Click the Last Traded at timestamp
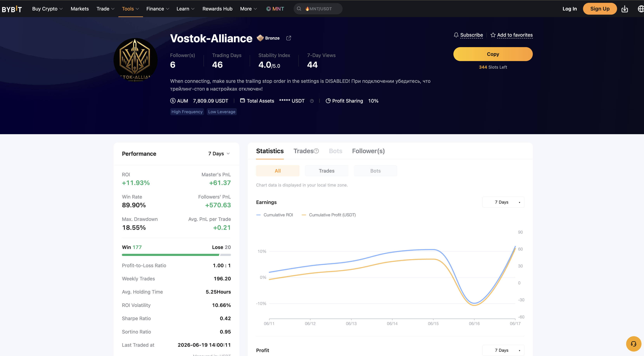Image resolution: width=644 pixels, height=356 pixels. click(x=204, y=345)
